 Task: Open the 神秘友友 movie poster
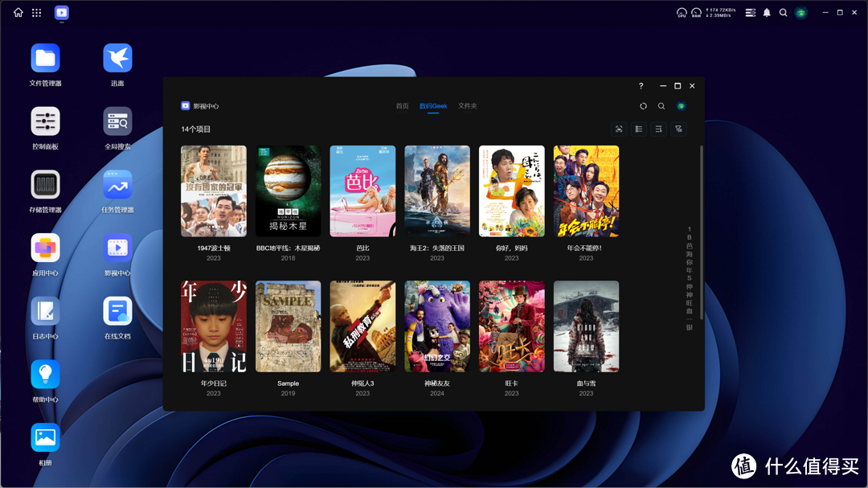(437, 326)
